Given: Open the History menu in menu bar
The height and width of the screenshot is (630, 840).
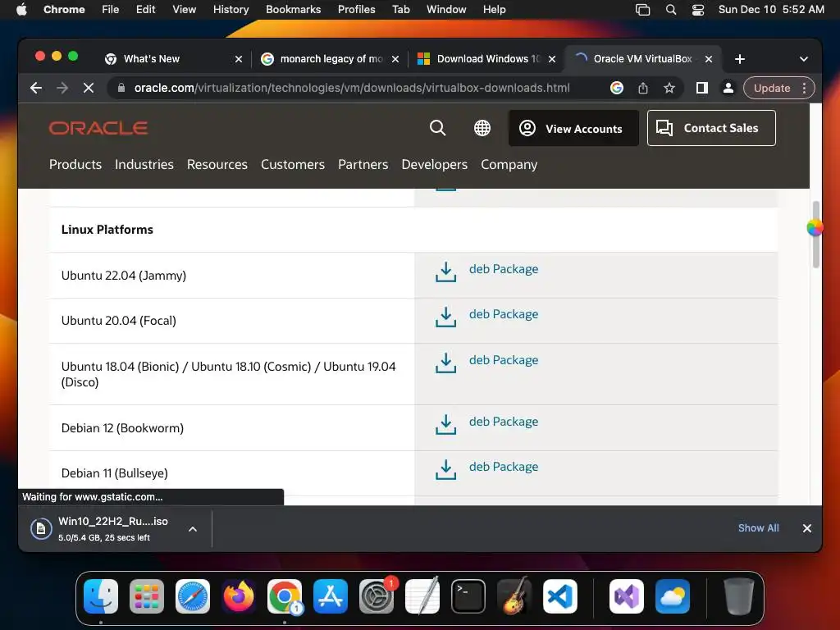Looking at the screenshot, I should point(231,9).
